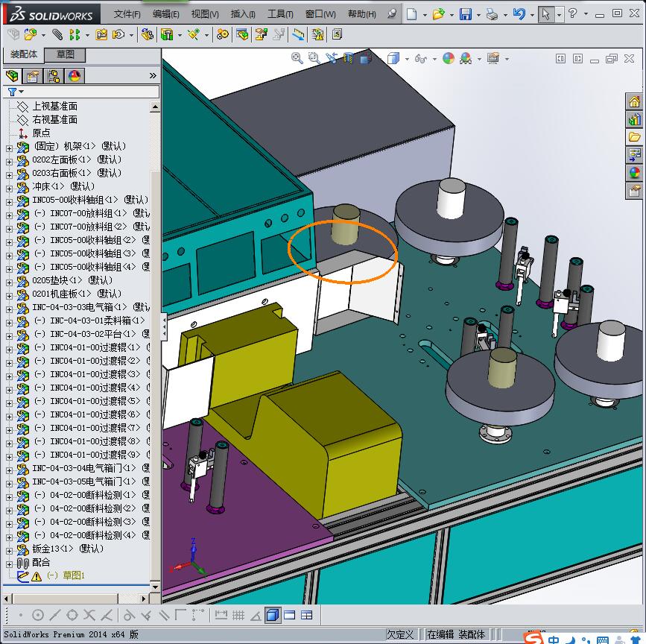Open the 工具(T) menu
Viewport: 646px width, 644px height.
tap(280, 14)
